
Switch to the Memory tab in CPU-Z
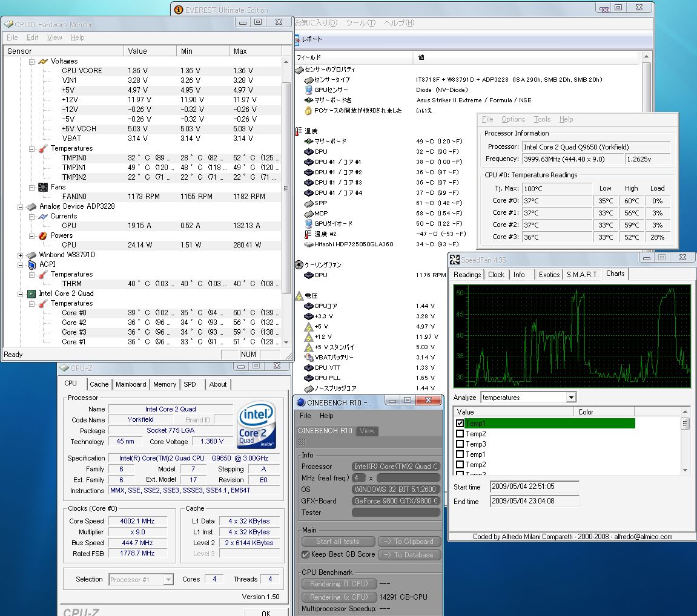click(x=164, y=384)
